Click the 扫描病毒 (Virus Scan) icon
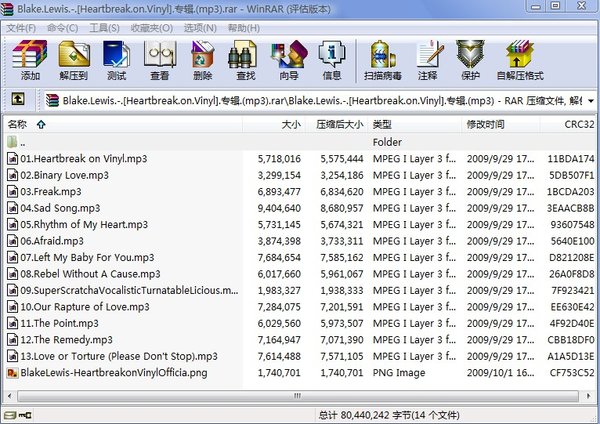Image resolution: width=600 pixels, height=424 pixels. coord(383,54)
